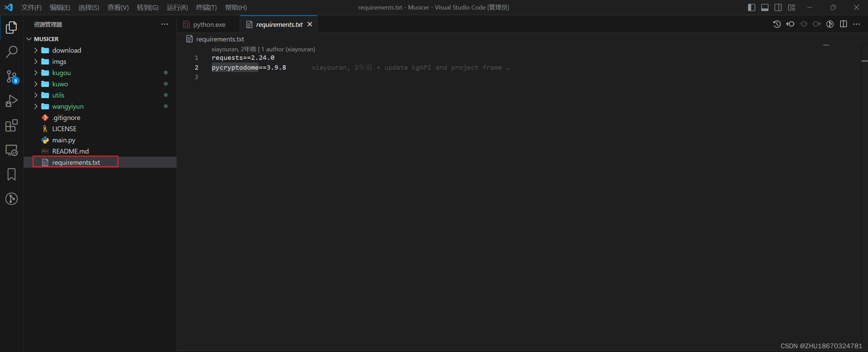Split the editor to the right
Screen dimensions: 868x352
pos(844,24)
